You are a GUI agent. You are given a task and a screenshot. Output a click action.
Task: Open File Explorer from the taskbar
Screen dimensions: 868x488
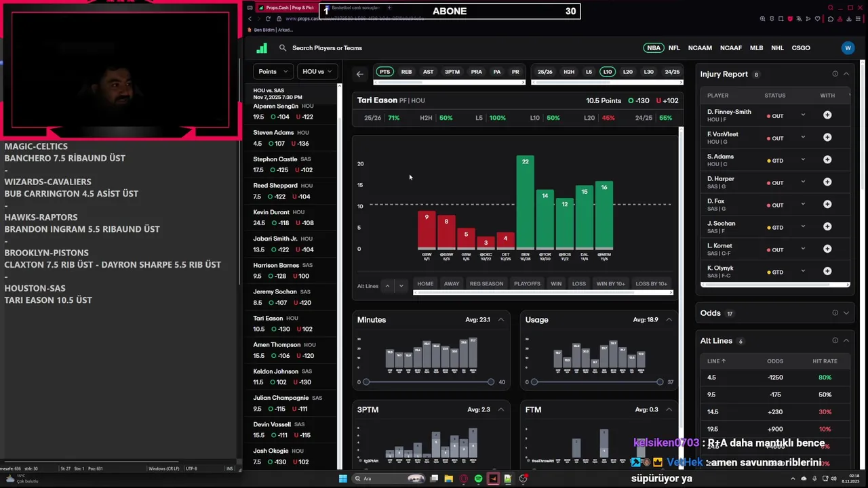point(449,479)
